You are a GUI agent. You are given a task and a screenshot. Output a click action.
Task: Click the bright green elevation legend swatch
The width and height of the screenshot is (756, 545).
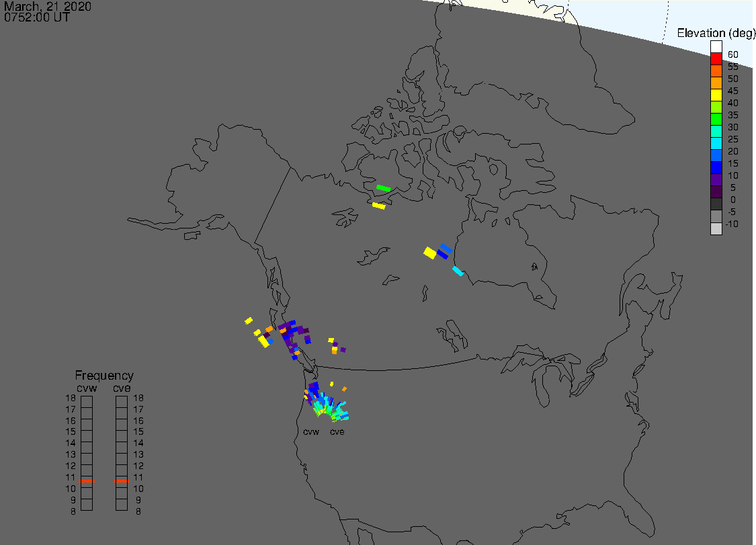[x=716, y=120]
